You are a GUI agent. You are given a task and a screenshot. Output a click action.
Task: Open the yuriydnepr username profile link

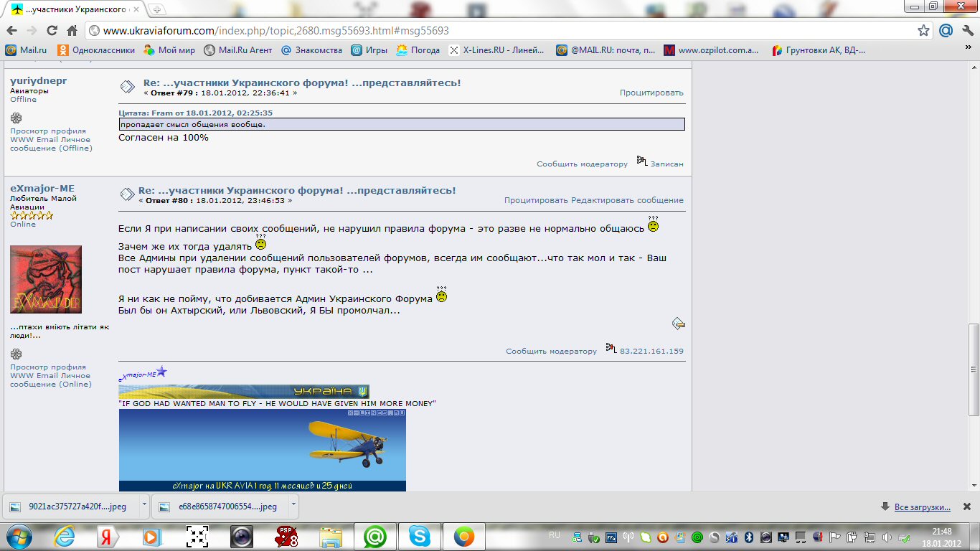point(38,81)
